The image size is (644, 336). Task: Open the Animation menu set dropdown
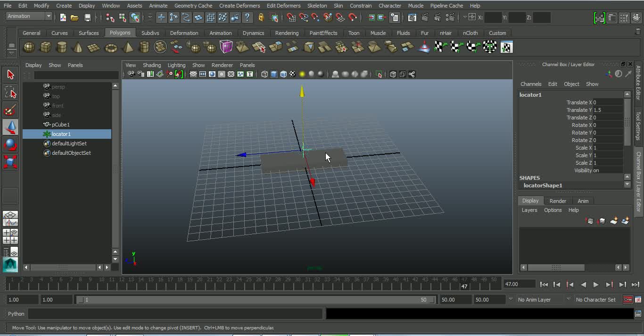coord(29,17)
